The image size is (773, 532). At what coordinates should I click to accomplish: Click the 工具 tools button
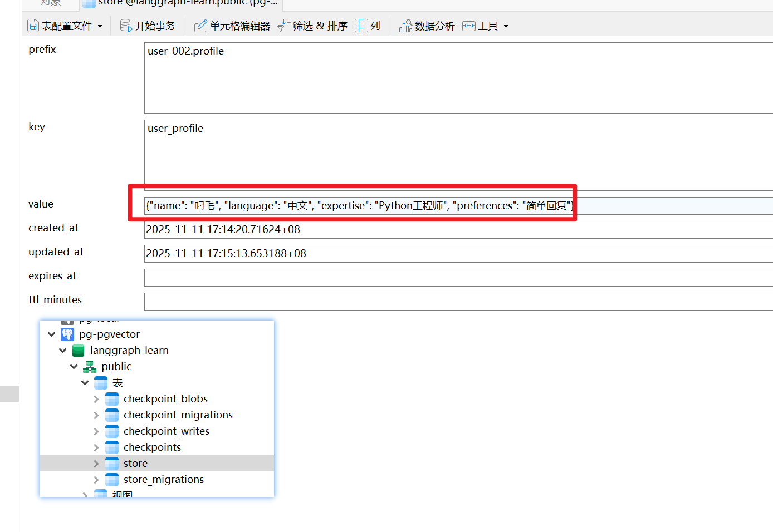(480, 26)
